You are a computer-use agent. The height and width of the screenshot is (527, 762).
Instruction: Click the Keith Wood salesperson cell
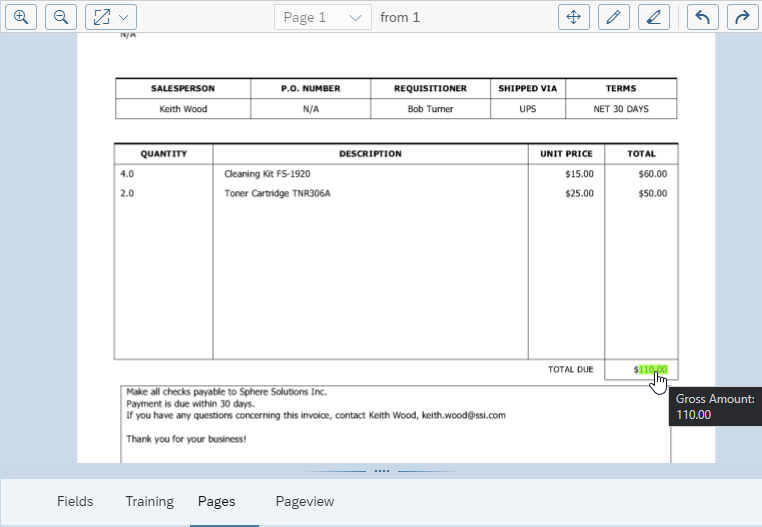click(183, 109)
